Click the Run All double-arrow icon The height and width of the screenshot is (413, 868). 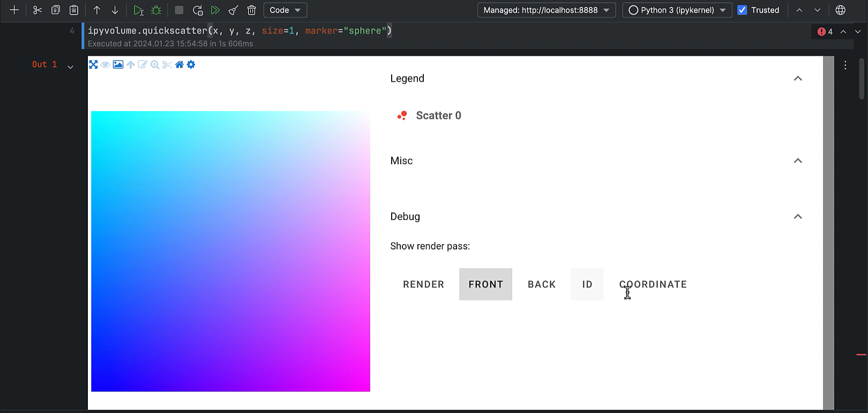pos(215,10)
